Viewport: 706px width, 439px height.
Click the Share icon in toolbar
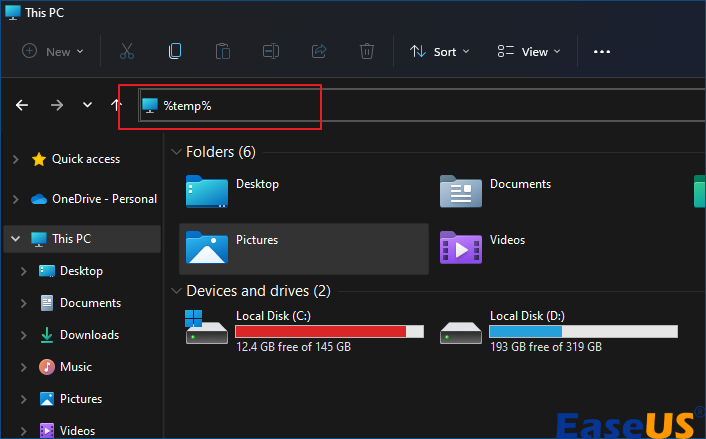pyautogui.click(x=319, y=51)
